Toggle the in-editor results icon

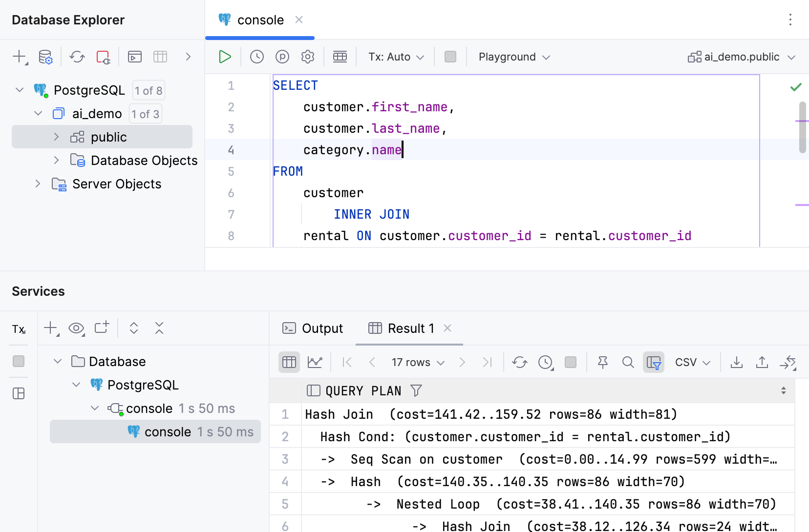pyautogui.click(x=340, y=57)
